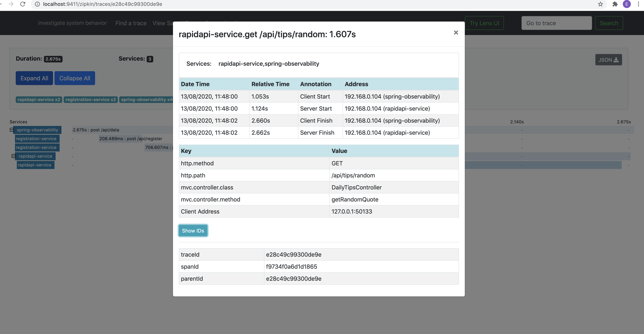Open Investigate system behavior link

(72, 23)
